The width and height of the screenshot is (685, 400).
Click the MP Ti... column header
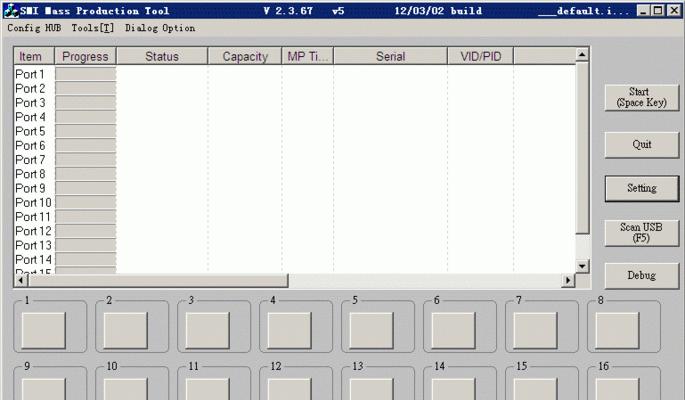308,56
